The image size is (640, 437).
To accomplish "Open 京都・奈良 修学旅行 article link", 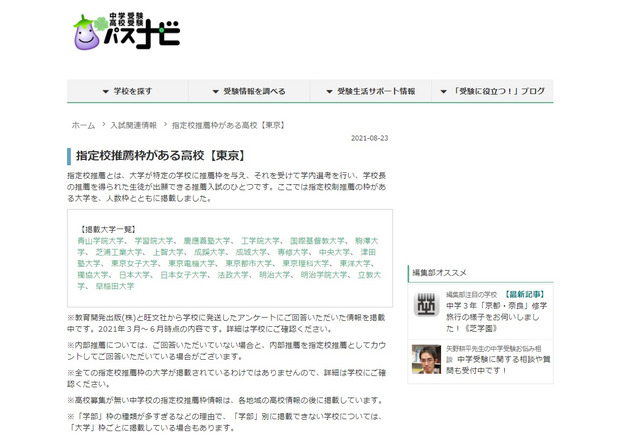I will pyautogui.click(x=496, y=317).
